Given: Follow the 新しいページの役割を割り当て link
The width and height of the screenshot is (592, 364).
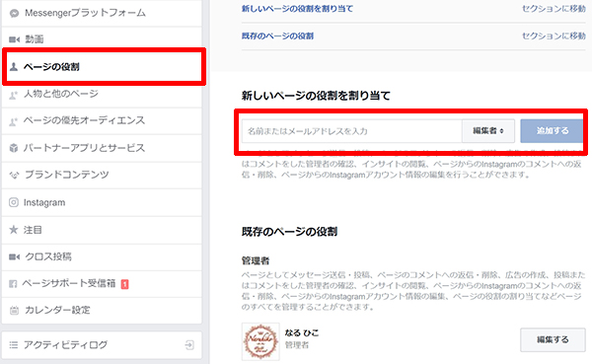Looking at the screenshot, I should click(297, 9).
